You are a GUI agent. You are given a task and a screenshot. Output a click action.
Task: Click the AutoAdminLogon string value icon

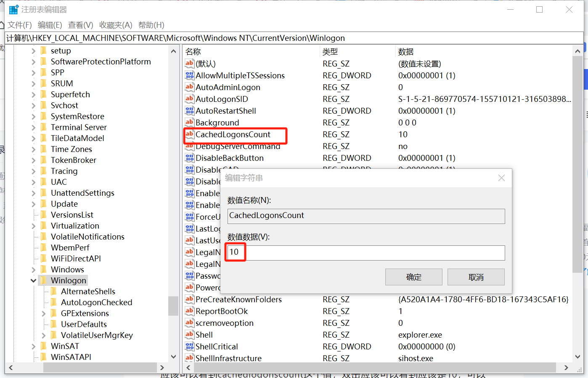click(x=190, y=87)
